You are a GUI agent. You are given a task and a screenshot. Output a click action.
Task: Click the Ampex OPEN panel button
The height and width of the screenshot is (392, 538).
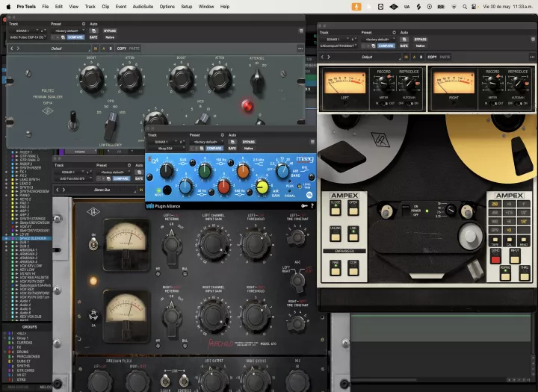353,208
